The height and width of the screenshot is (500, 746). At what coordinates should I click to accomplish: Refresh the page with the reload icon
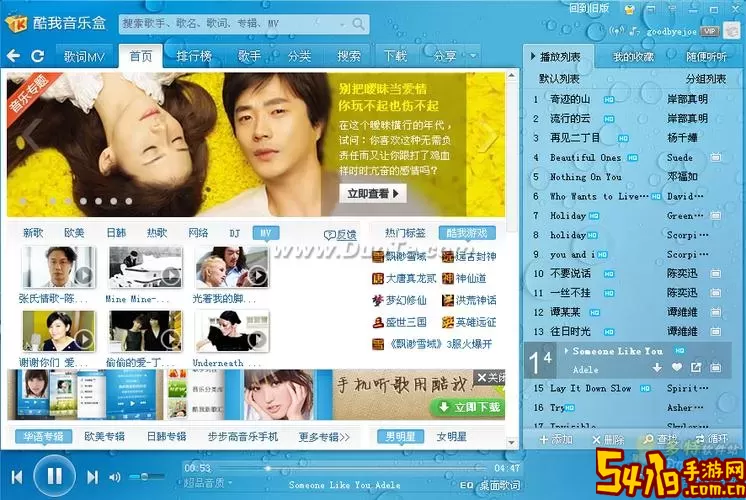38,56
